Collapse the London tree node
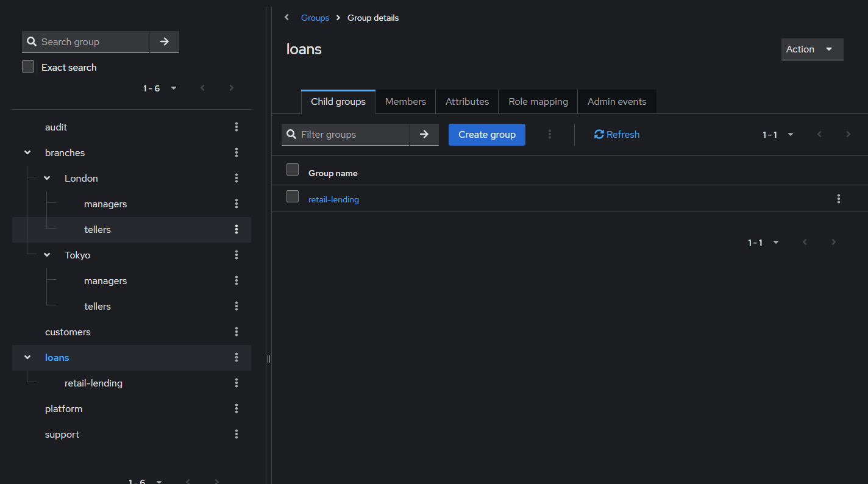Image resolution: width=868 pixels, height=484 pixels. click(x=47, y=178)
